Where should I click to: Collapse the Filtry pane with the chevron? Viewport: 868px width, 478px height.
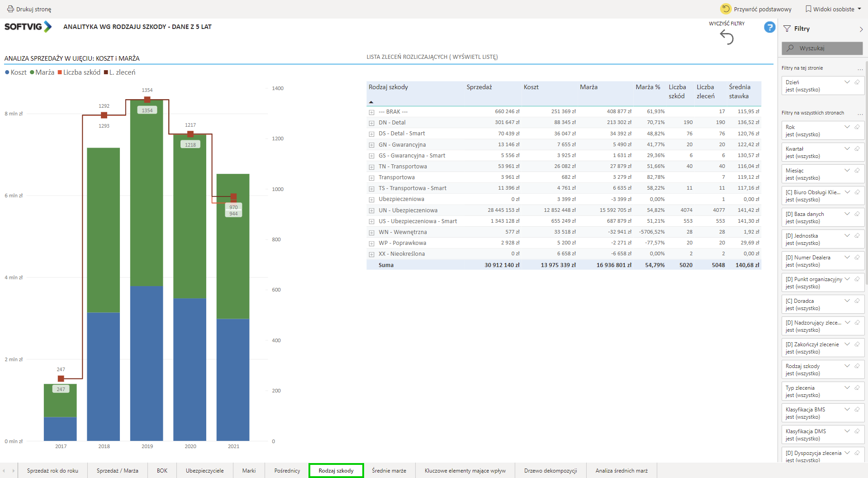tap(861, 29)
